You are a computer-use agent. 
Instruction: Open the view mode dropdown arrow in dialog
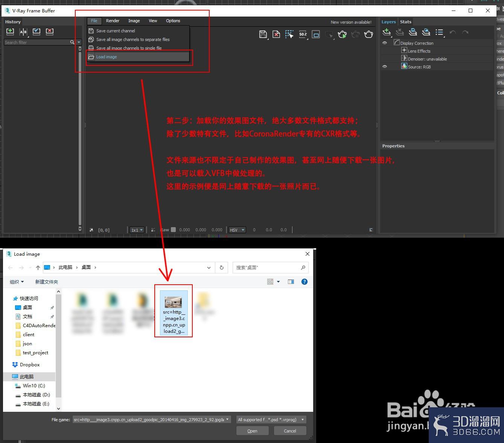coord(279,282)
